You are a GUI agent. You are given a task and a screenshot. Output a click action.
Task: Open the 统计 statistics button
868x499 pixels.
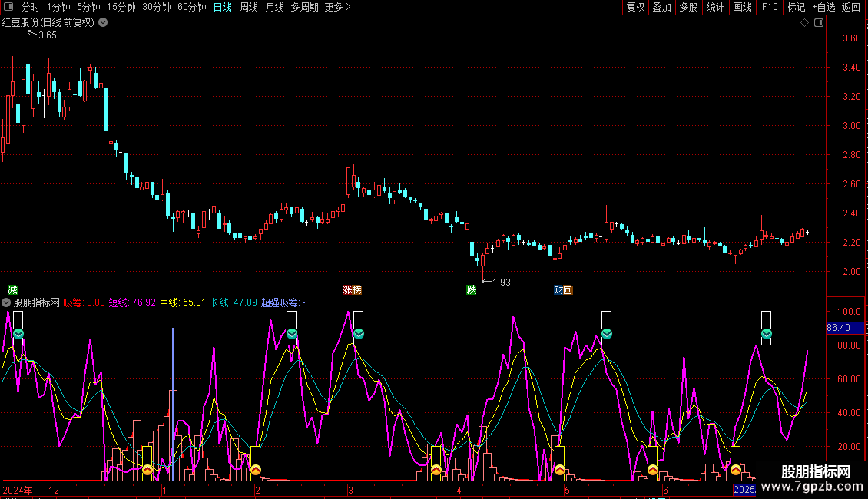pyautogui.click(x=714, y=7)
